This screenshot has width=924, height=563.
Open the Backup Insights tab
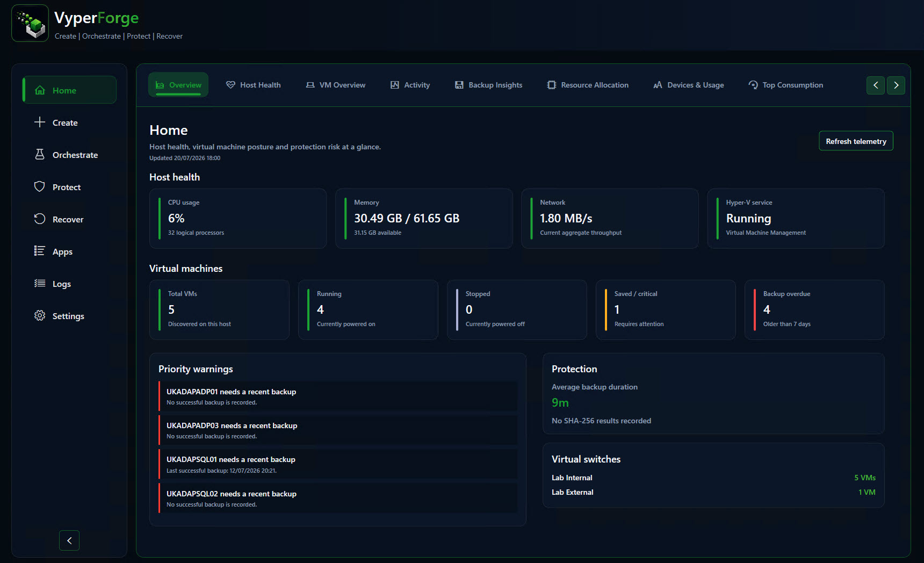(x=488, y=85)
